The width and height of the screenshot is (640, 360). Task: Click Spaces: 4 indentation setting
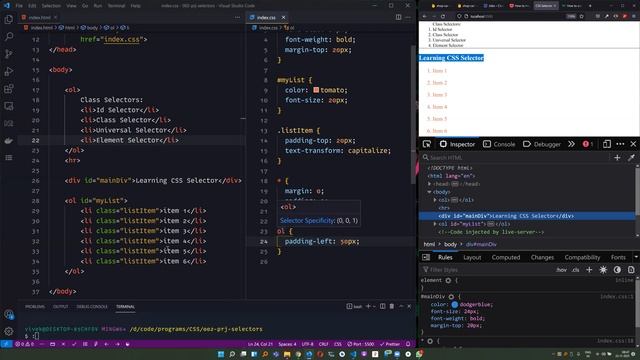coord(288,344)
